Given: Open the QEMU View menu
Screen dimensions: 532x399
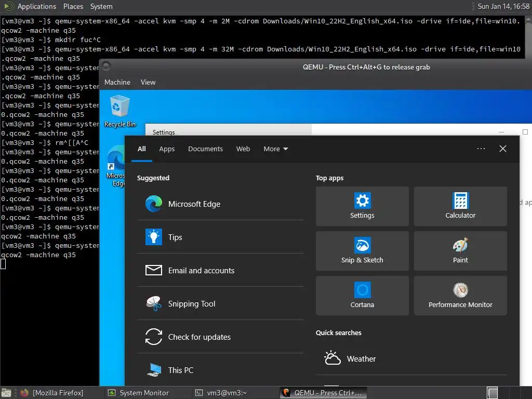Looking at the screenshot, I should point(148,82).
